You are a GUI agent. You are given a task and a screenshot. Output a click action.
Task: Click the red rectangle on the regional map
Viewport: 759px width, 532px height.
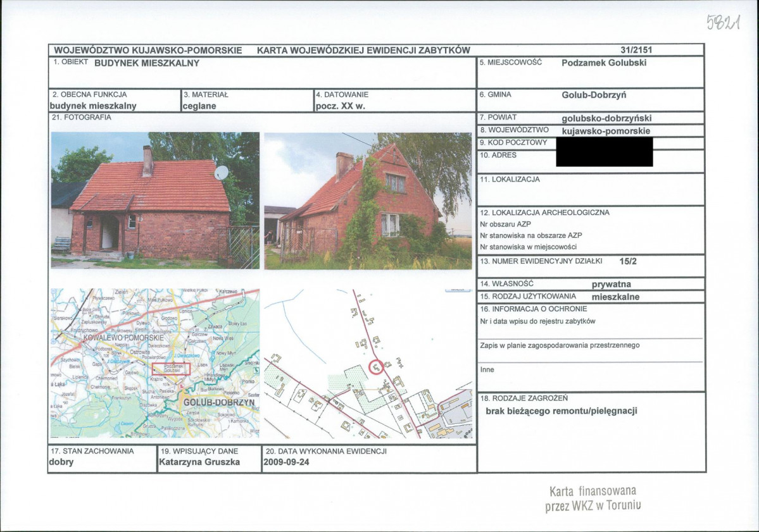[171, 369]
